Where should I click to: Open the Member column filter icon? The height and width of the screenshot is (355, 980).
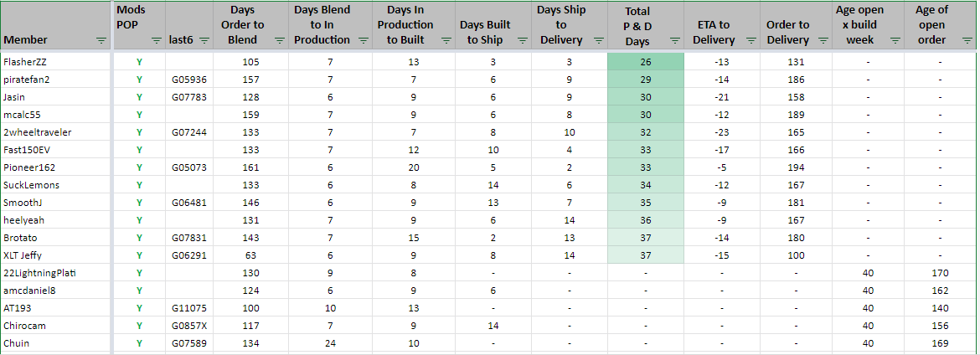(x=101, y=40)
